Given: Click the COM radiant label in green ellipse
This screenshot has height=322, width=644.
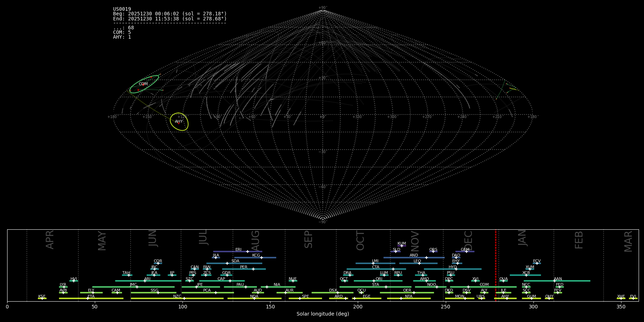Looking at the screenshot, I should point(143,84).
